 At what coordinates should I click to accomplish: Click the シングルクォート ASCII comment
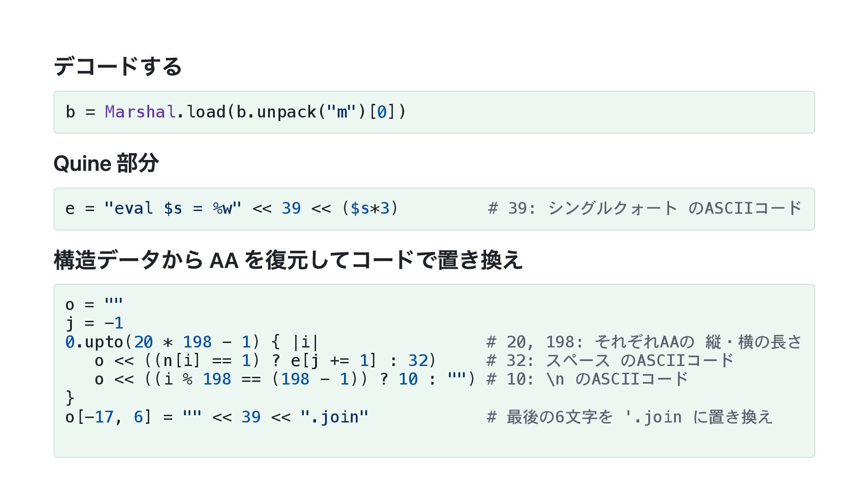coord(645,208)
